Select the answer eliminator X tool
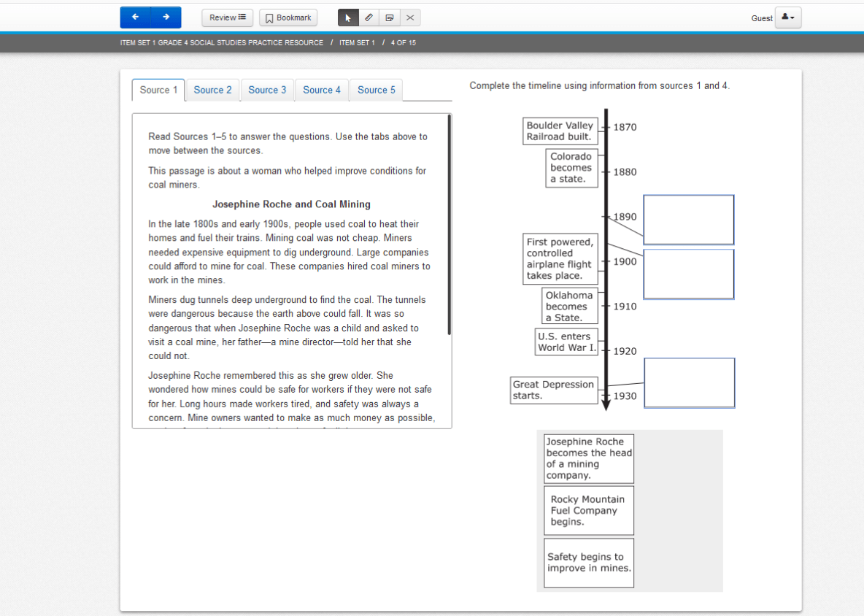The width and height of the screenshot is (864, 616). tap(410, 18)
